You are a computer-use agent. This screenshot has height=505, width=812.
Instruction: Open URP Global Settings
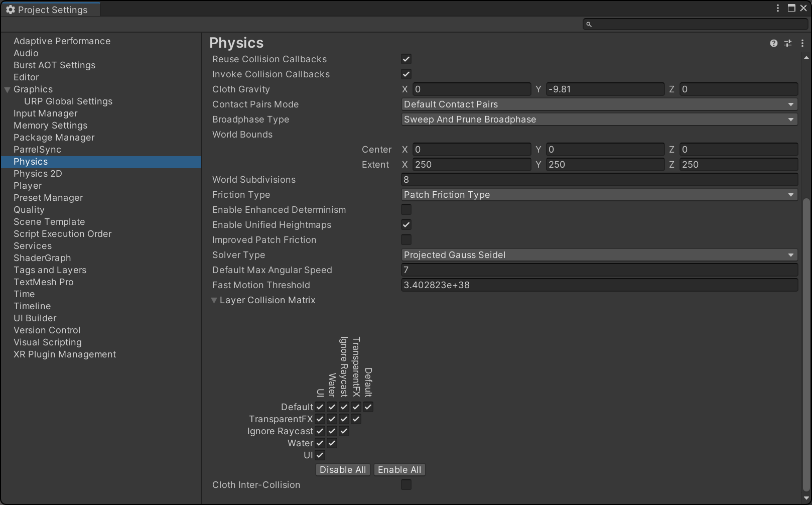click(68, 101)
